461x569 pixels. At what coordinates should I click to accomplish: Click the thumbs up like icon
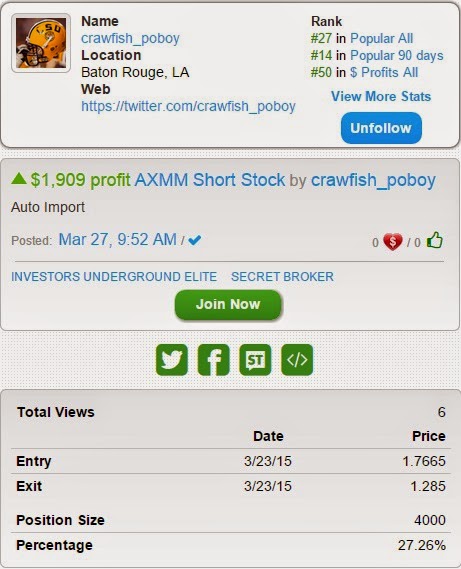coord(435,240)
